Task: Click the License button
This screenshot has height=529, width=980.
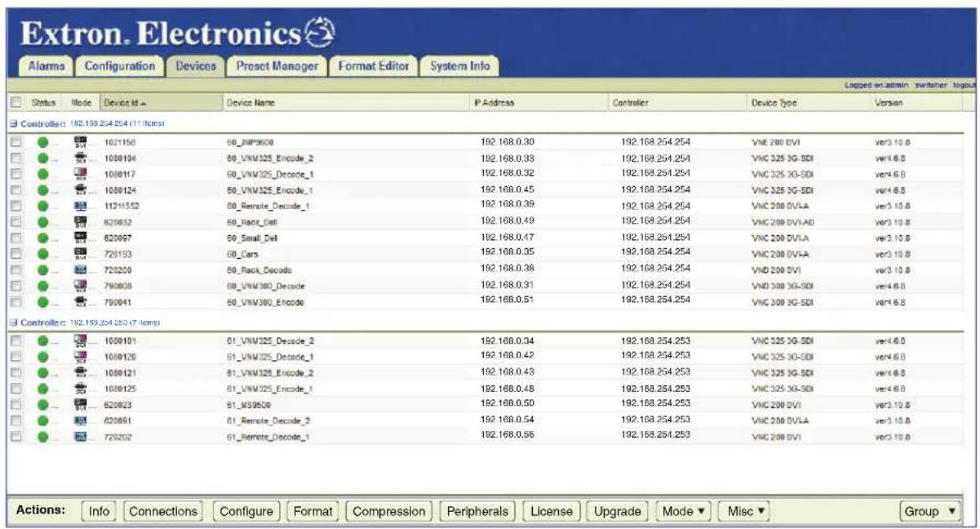Action: point(551,511)
